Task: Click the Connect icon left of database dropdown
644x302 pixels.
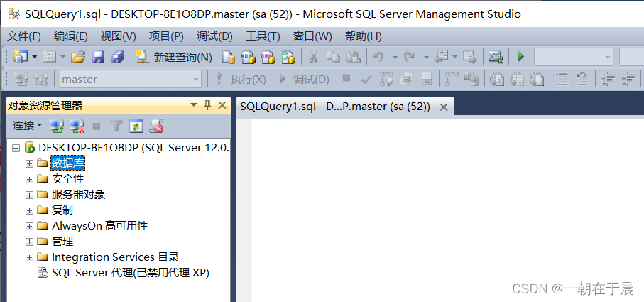Action: coord(21,79)
